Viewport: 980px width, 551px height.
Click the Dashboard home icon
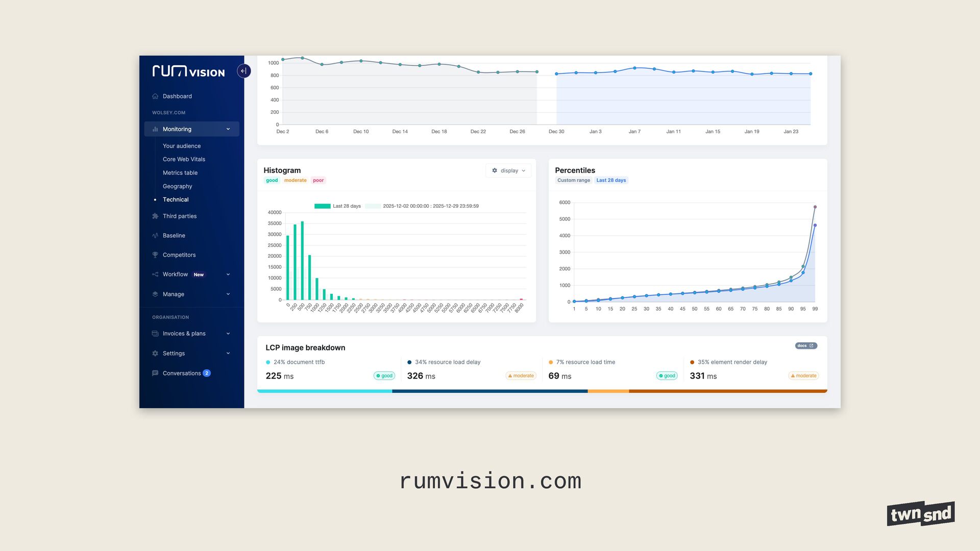[x=155, y=96]
